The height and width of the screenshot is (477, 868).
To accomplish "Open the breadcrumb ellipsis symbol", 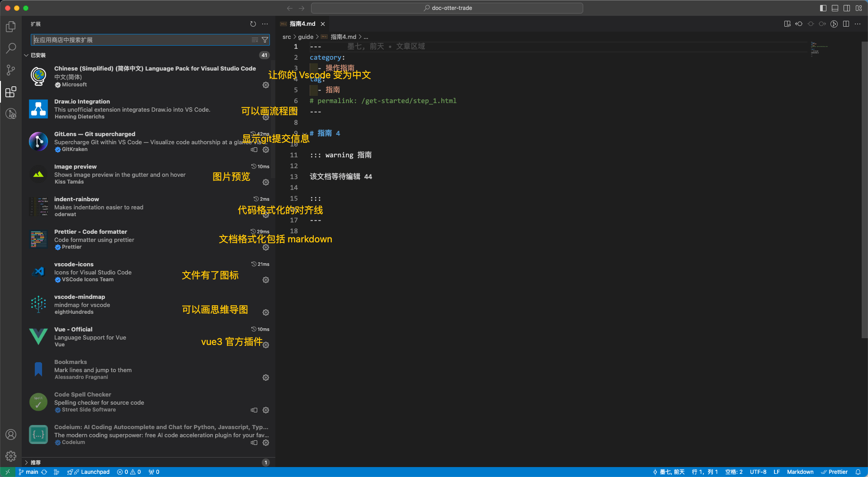I will tap(366, 37).
